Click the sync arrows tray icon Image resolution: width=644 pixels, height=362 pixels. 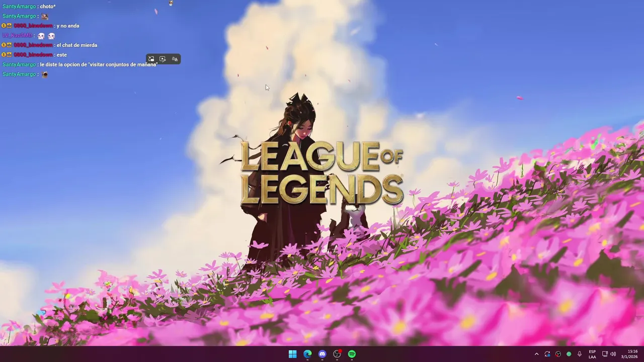547,354
